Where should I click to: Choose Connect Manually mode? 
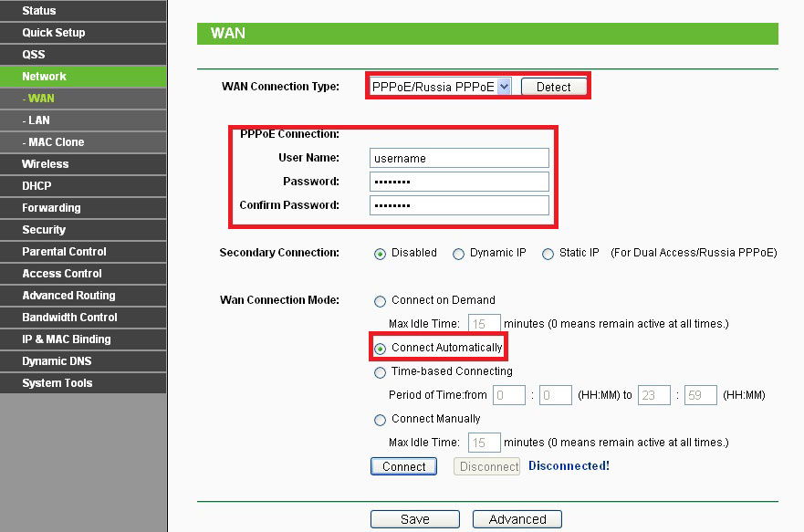(x=380, y=421)
